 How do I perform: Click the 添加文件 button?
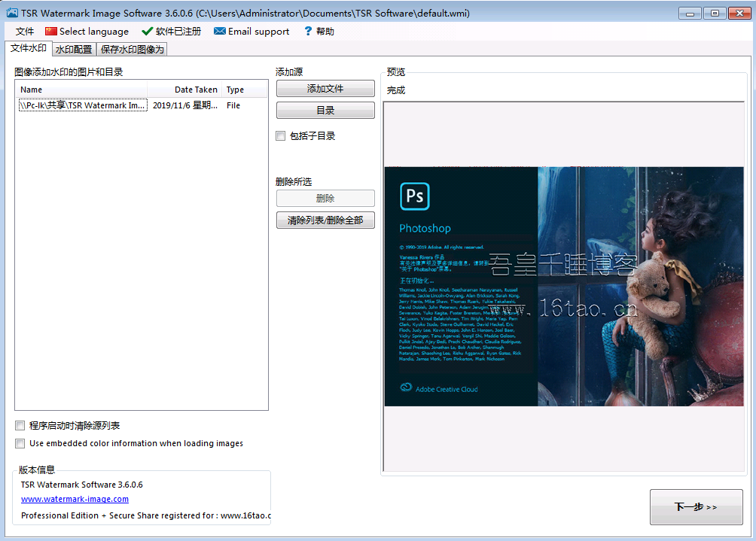[325, 89]
